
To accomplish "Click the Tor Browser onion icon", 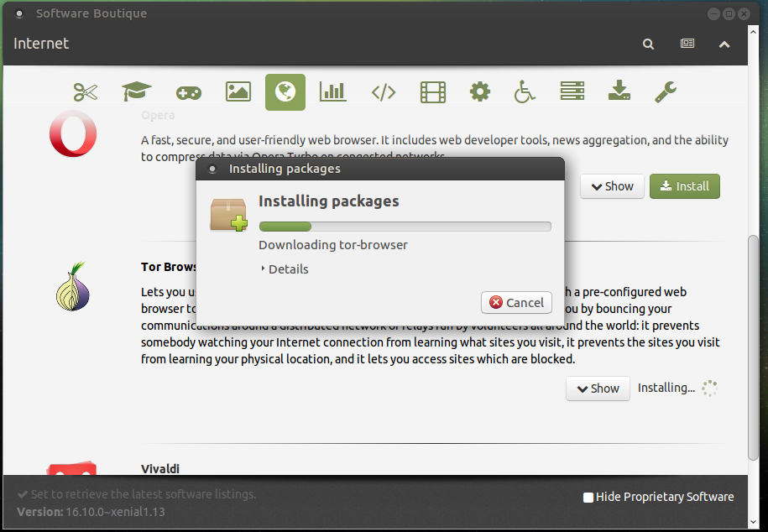I will coord(72,286).
